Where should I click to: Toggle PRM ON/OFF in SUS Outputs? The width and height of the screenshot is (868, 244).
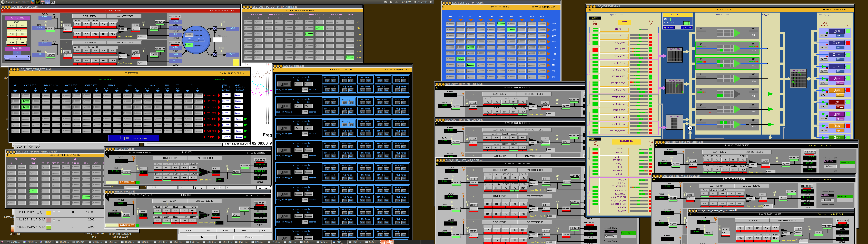[824, 83]
